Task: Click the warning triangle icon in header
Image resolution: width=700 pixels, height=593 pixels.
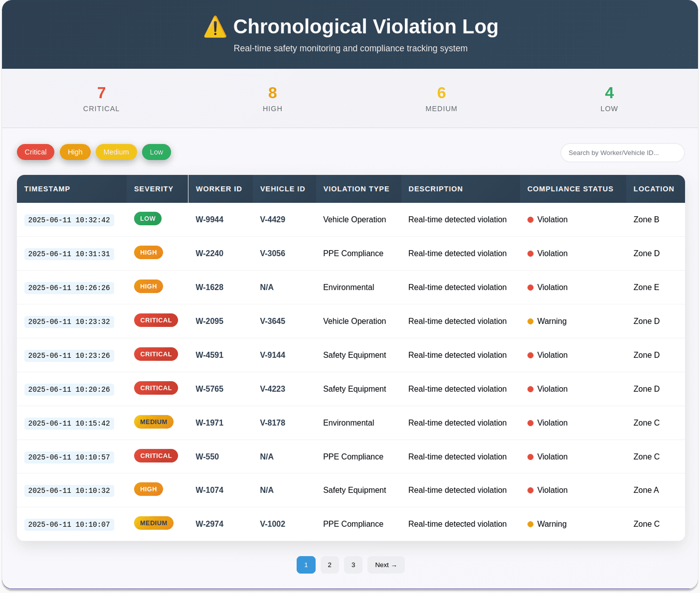Action: point(215,27)
